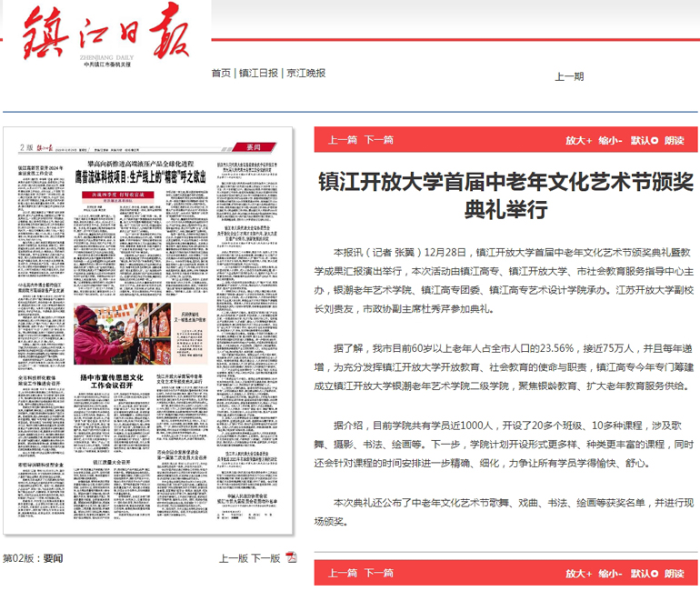Click 朗读 in the top red bar
The height and width of the screenshot is (591, 700).
tap(675, 140)
